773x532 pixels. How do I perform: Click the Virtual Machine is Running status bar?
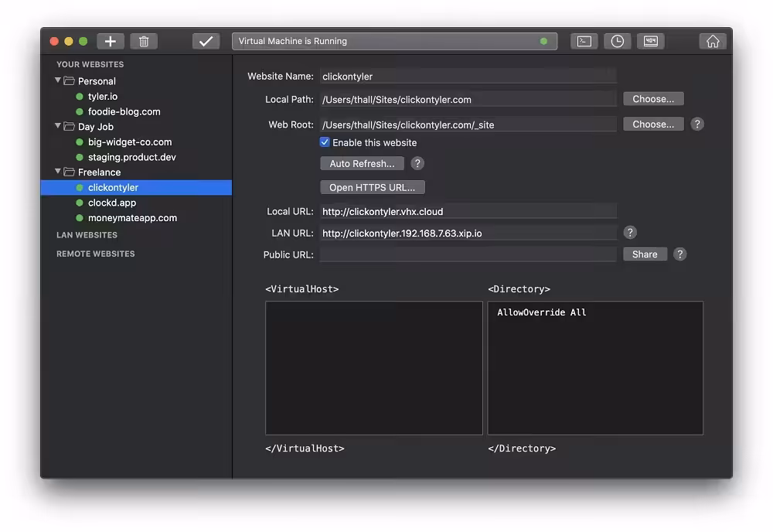[394, 42]
